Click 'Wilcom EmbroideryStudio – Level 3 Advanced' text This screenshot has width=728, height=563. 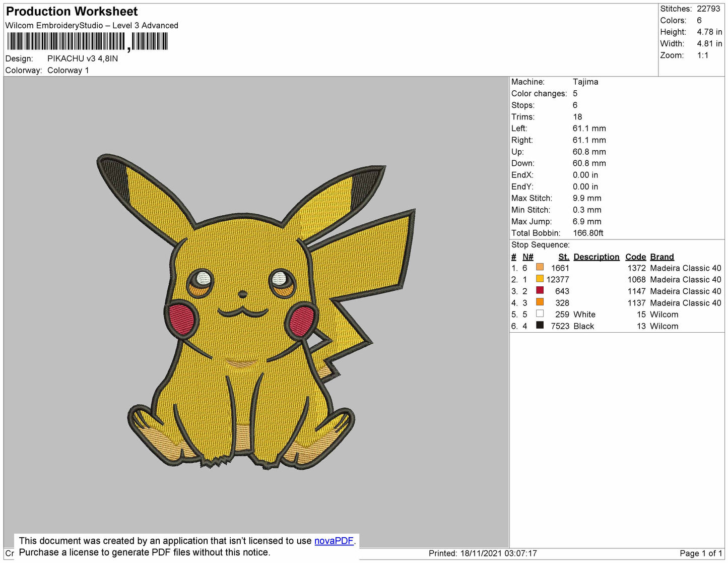point(92,25)
